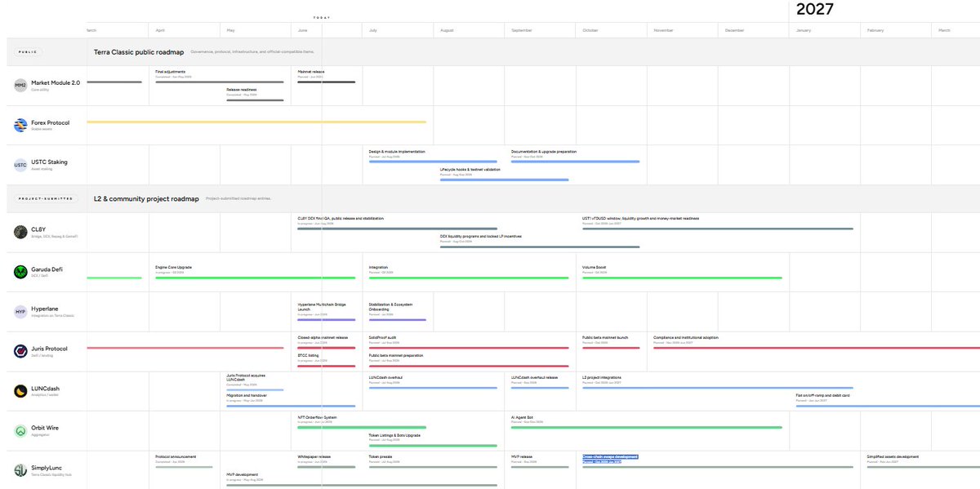This screenshot has width=980, height=489.
Task: Open the USTC Staking project name
Action: (x=49, y=162)
